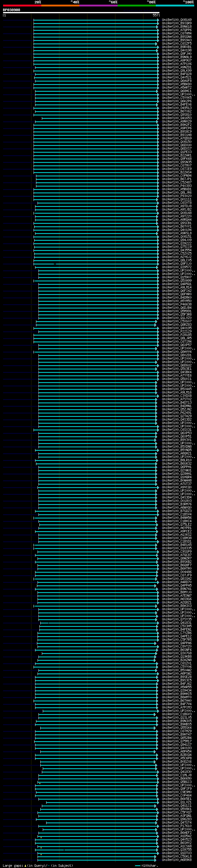This screenshot has height=868, width=197.
Task: Click the orange ~40% identity legend bar
Action: [60, 6]
